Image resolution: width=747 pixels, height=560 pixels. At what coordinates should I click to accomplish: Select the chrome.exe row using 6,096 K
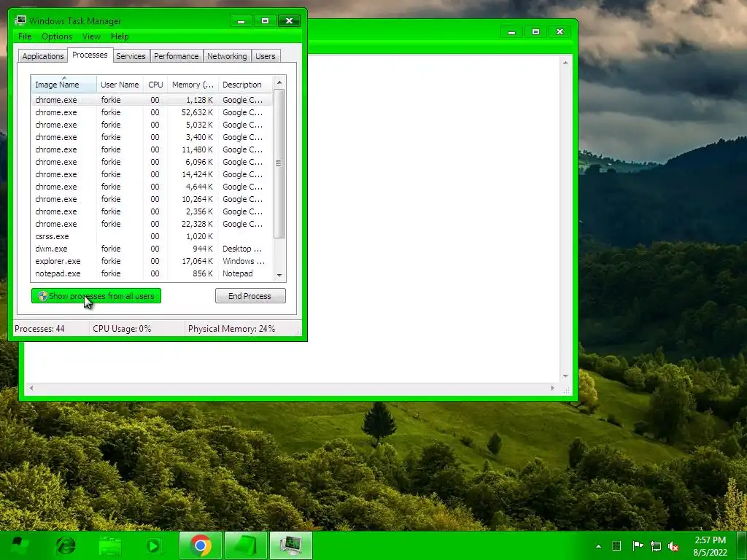tap(152, 162)
